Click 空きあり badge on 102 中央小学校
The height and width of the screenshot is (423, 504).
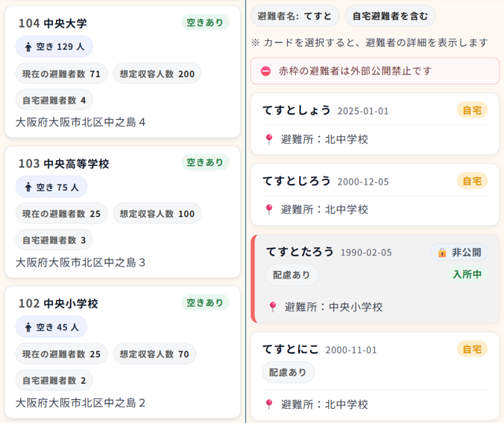coord(205,302)
